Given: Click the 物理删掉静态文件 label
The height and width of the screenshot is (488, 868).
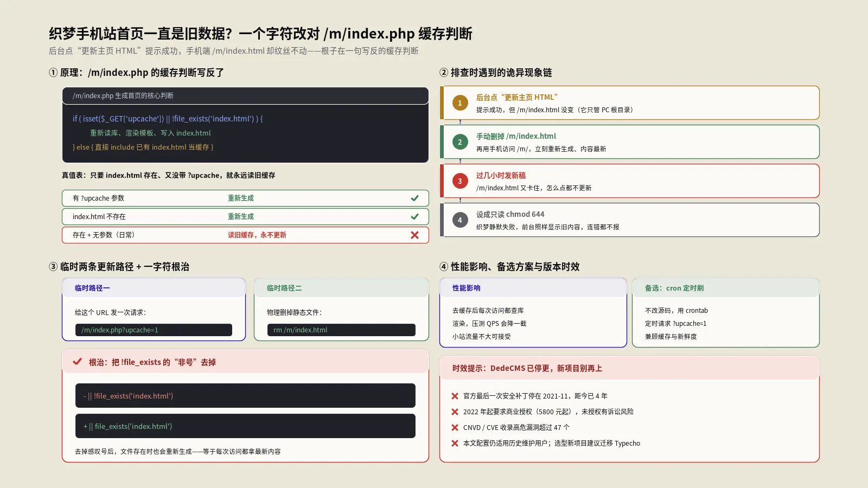Looking at the screenshot, I should point(294,312).
